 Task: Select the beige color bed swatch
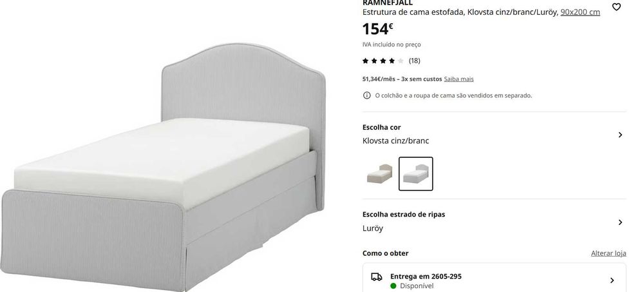tap(379, 173)
